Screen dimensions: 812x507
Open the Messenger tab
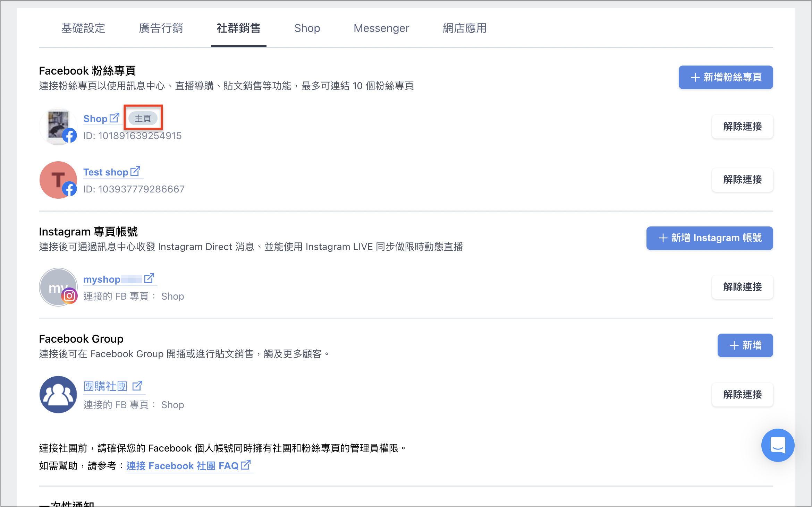coord(381,28)
